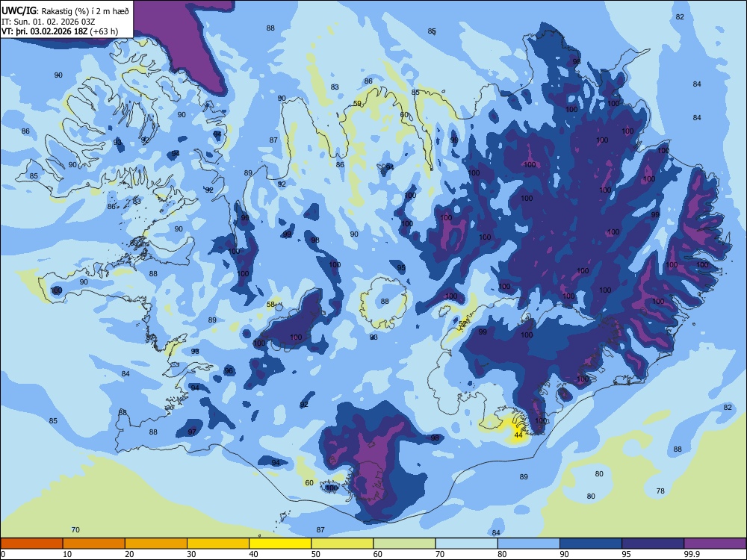Select the '95' humidity value on the map
747x560 pixels.
tap(401, 268)
